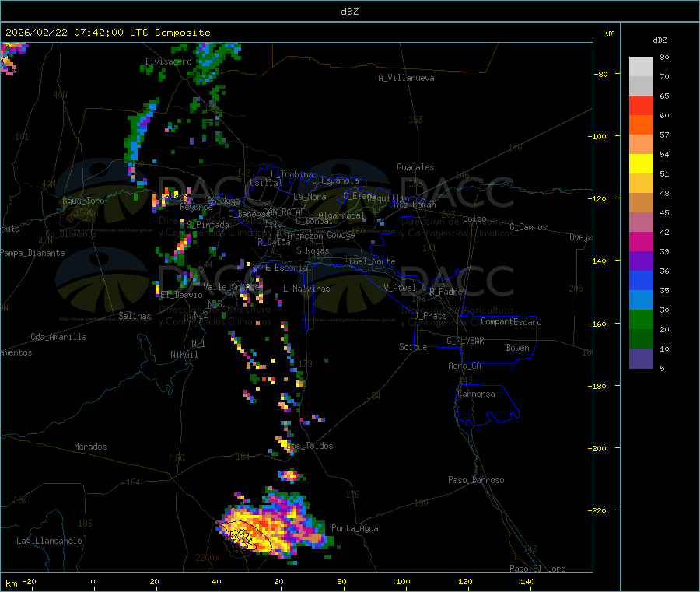Viewport: 700px width, 592px height.
Task: Click the large storm cell near Punta_Agua
Action: coord(275,527)
